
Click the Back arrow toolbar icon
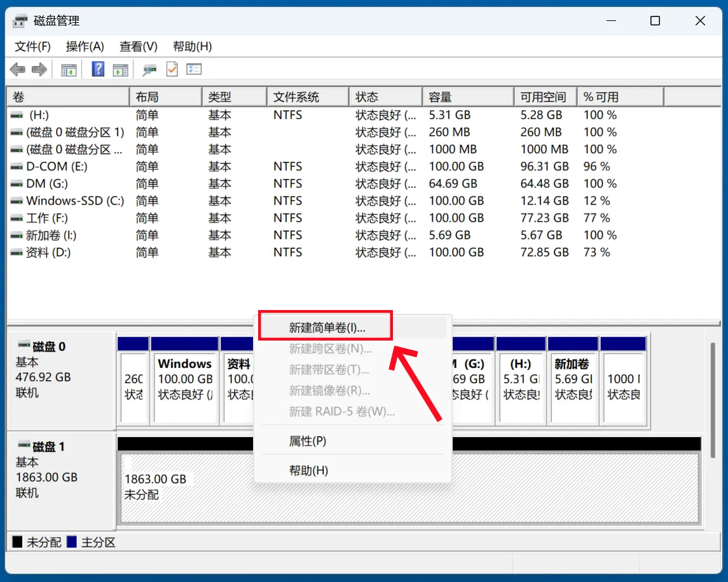[18, 70]
